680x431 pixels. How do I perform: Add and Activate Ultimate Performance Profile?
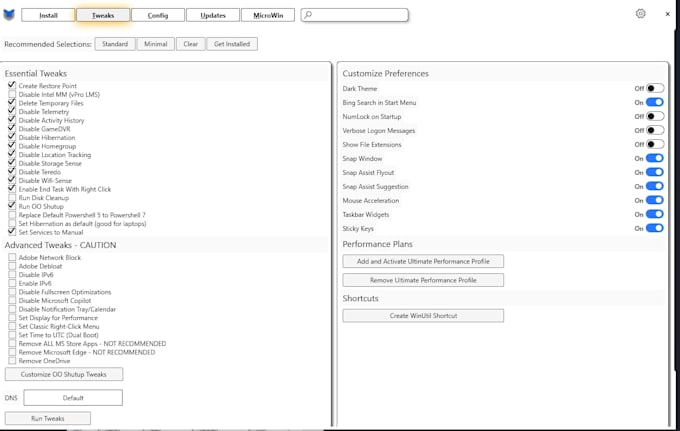(x=423, y=261)
